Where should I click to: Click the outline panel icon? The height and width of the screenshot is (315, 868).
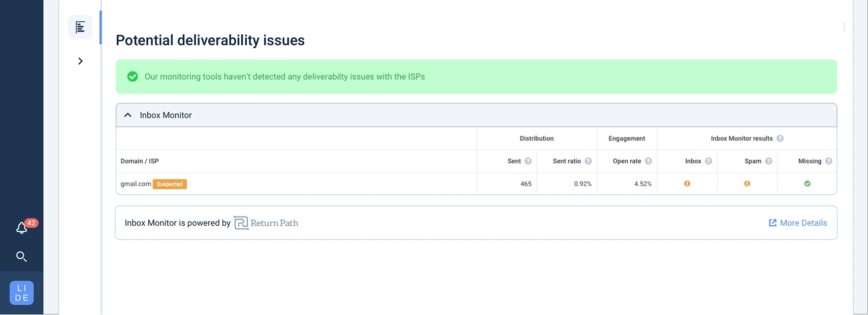(80, 27)
